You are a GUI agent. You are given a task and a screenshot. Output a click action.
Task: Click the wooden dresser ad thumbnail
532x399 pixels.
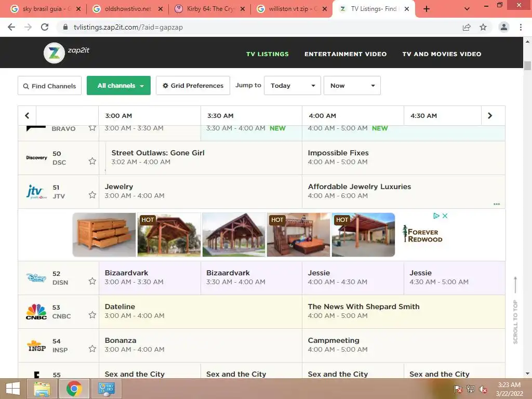[x=104, y=234]
